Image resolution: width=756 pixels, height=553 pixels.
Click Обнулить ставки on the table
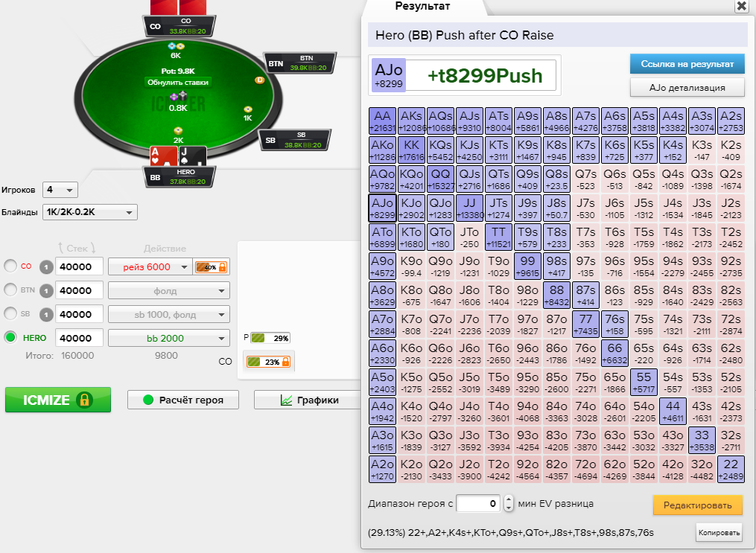pyautogui.click(x=178, y=83)
